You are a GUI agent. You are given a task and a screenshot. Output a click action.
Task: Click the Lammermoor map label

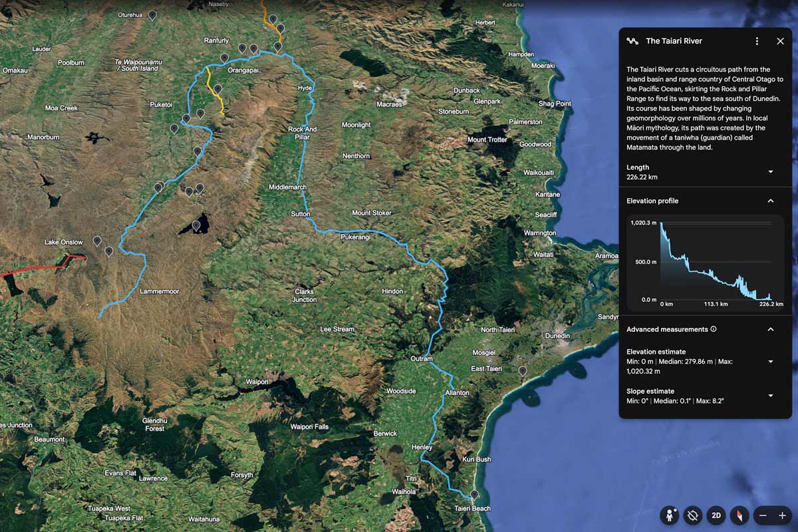160,291
